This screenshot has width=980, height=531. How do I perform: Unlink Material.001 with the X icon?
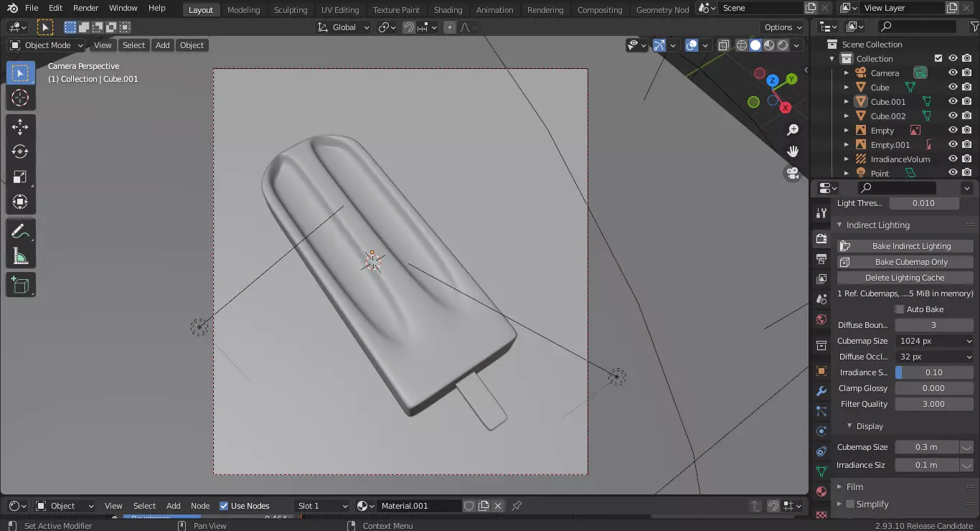click(x=498, y=506)
